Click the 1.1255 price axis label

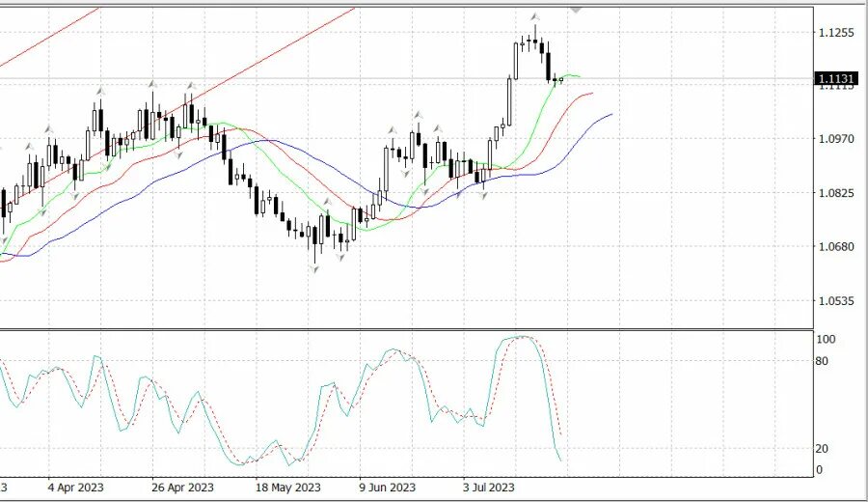(836, 33)
